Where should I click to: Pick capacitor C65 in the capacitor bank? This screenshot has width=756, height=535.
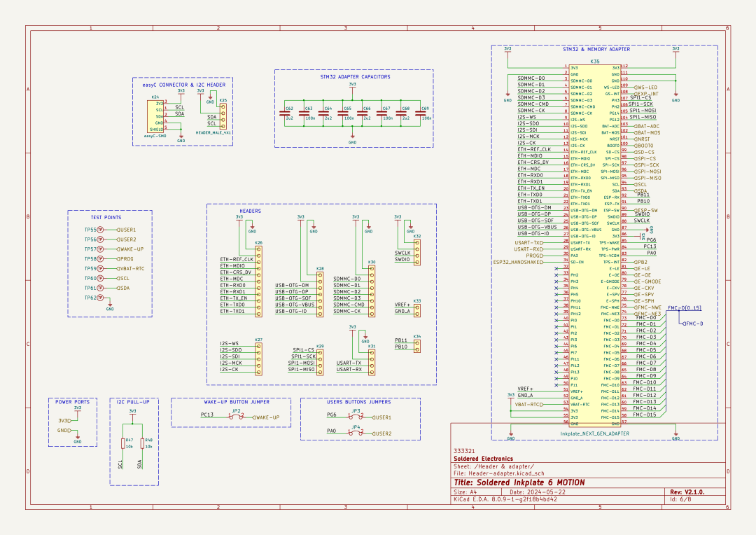pos(343,114)
